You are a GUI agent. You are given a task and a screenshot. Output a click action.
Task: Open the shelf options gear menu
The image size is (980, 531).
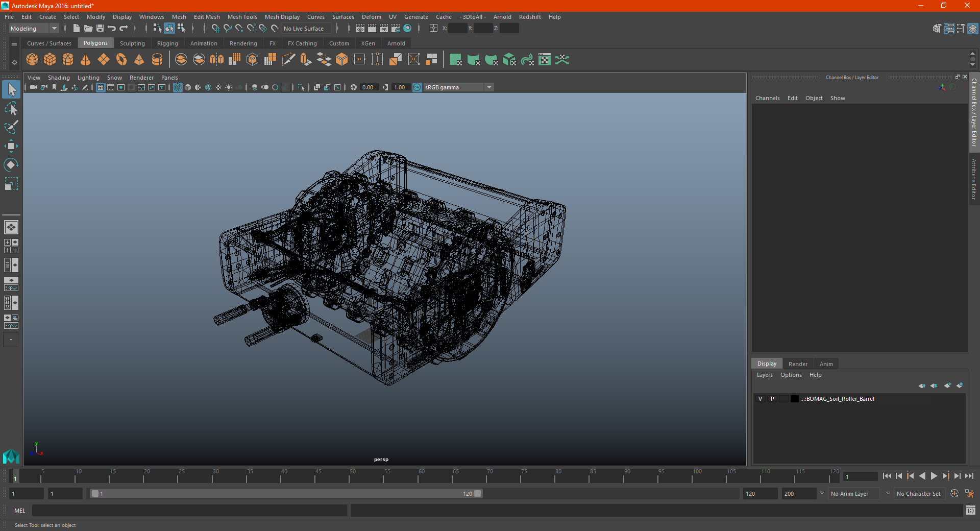tap(14, 62)
